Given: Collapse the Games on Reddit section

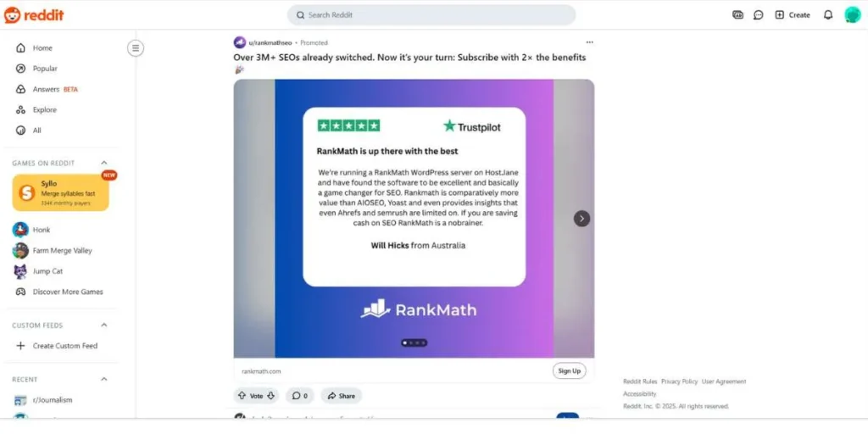Looking at the screenshot, I should 103,163.
